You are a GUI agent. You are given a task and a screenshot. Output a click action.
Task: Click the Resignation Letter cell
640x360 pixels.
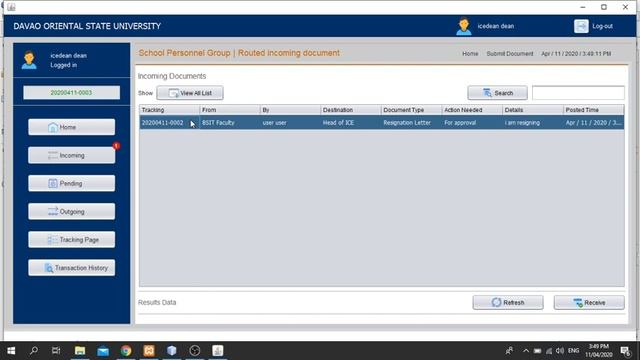coord(411,122)
